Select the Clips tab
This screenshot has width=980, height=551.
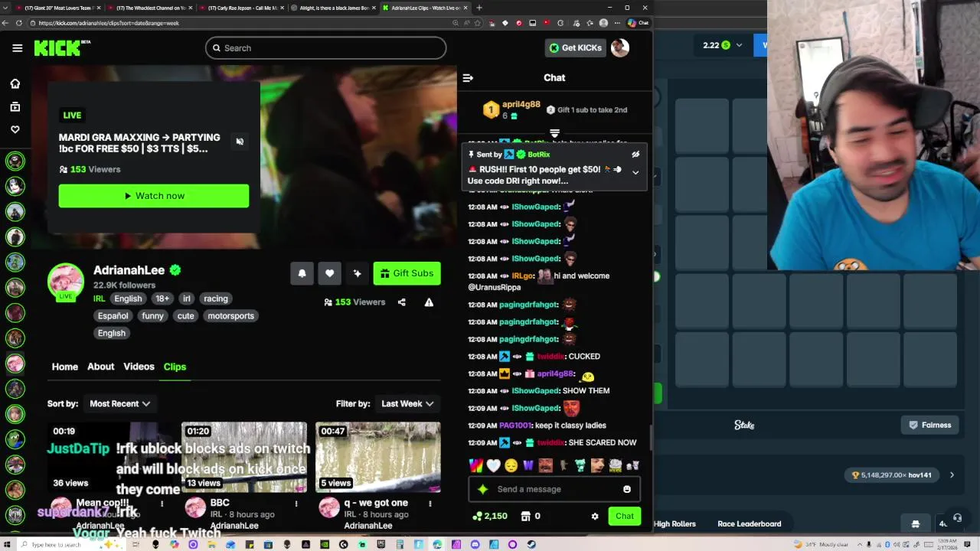pos(175,367)
